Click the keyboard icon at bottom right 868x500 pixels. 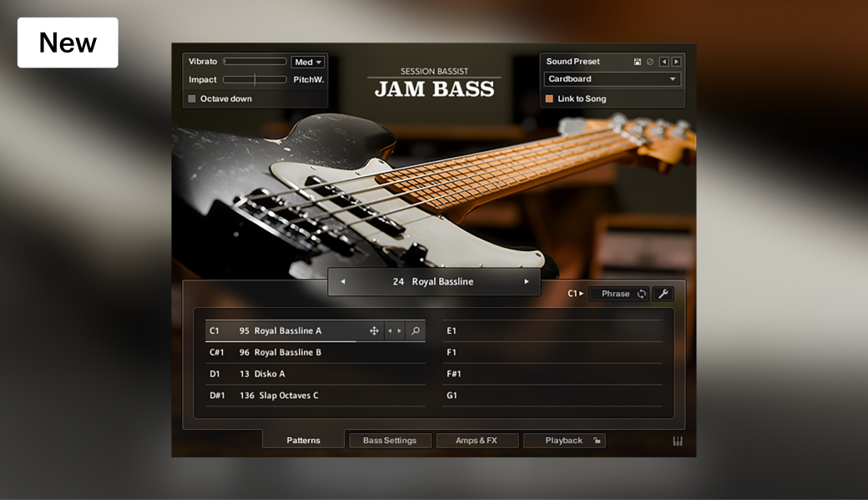678,441
